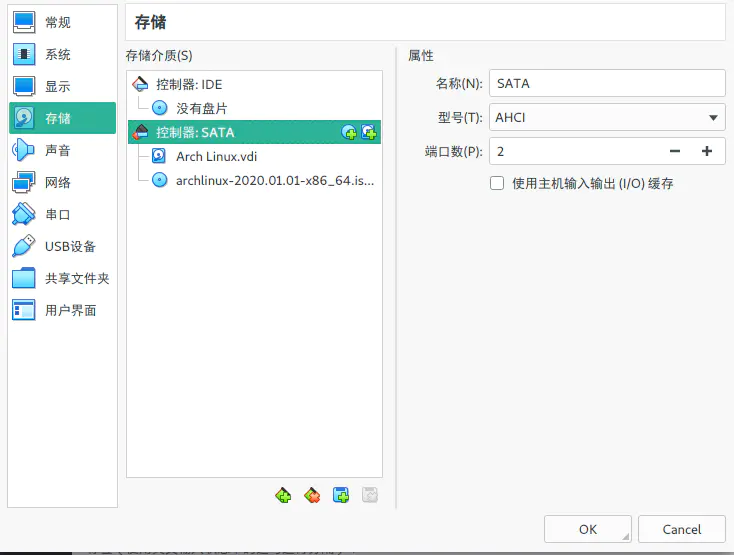The width and height of the screenshot is (734, 555).
Task: Click the IDE controller chip icon
Action: (140, 84)
